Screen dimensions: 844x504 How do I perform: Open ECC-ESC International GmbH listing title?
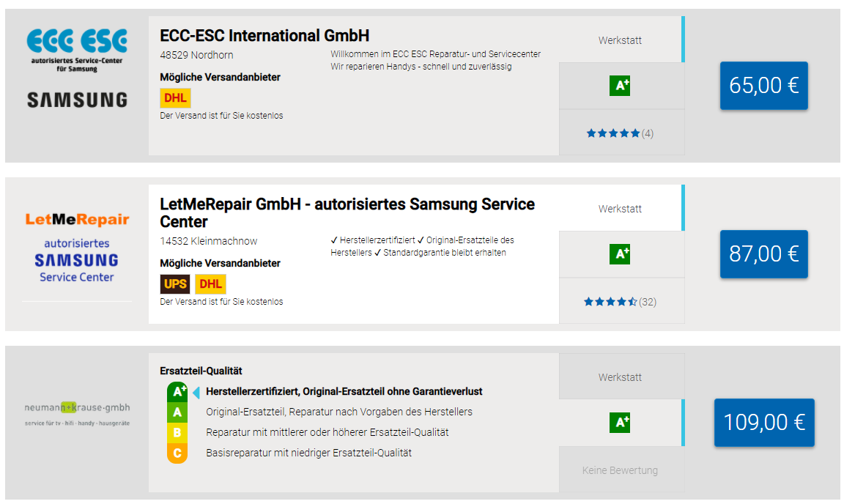point(264,36)
